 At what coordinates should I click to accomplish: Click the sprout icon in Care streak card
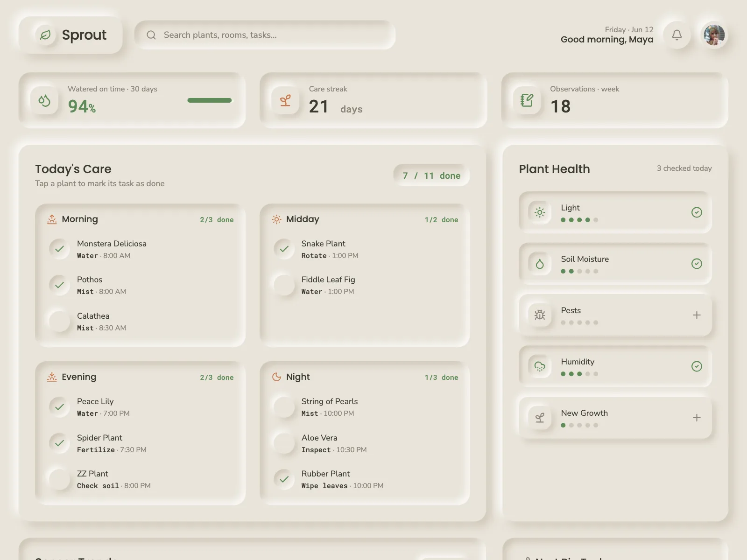click(285, 100)
